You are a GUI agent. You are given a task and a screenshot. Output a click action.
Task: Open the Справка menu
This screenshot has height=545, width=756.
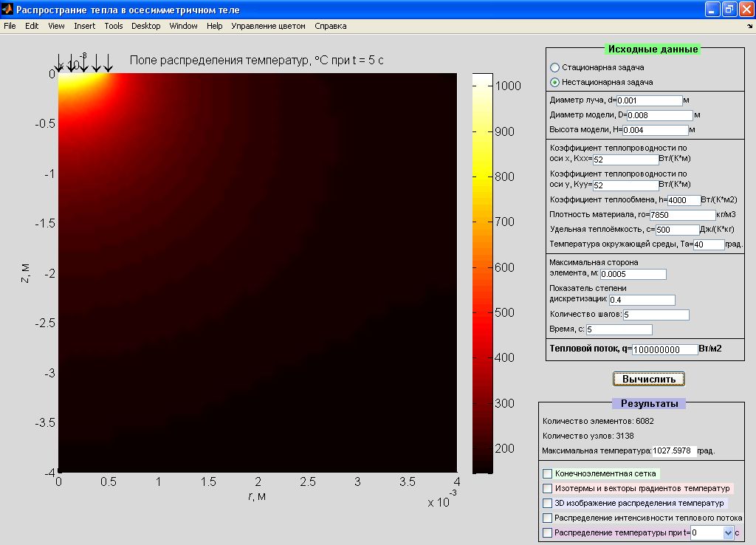(330, 26)
